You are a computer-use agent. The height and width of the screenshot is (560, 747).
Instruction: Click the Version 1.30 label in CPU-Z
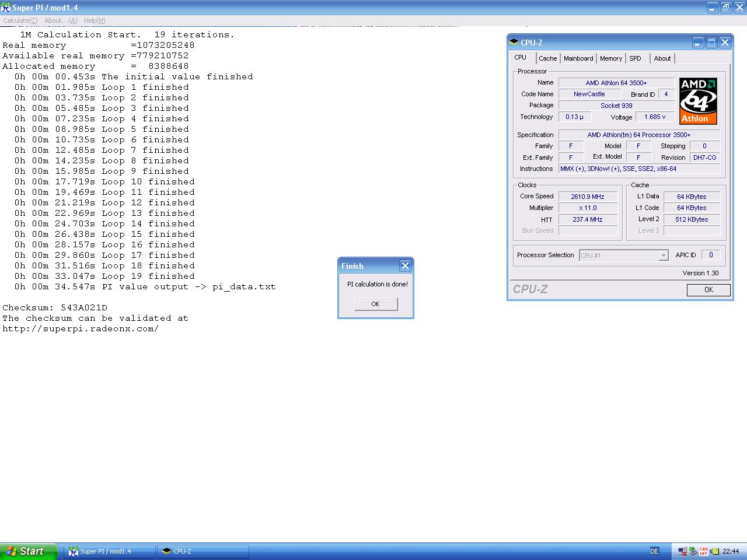point(700,273)
